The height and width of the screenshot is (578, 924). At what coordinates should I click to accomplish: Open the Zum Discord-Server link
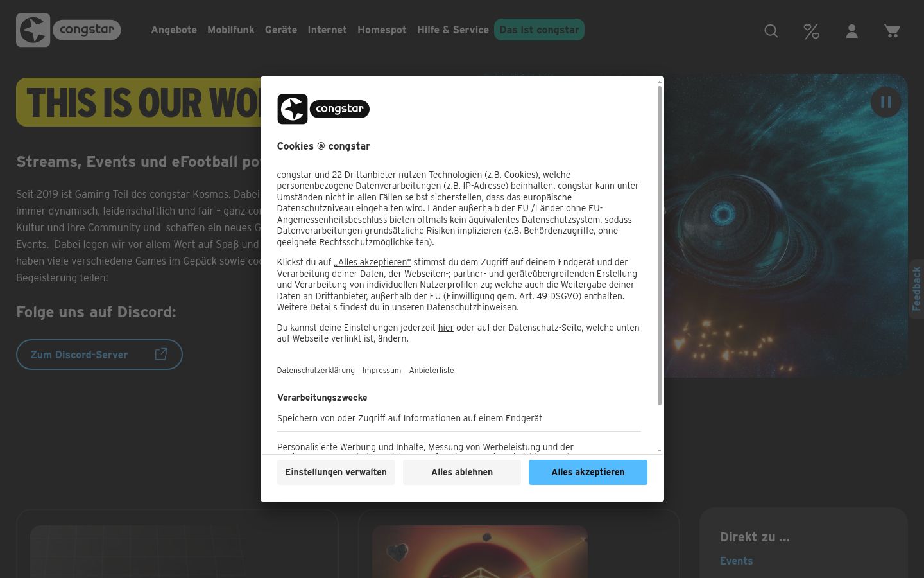pyautogui.click(x=99, y=355)
